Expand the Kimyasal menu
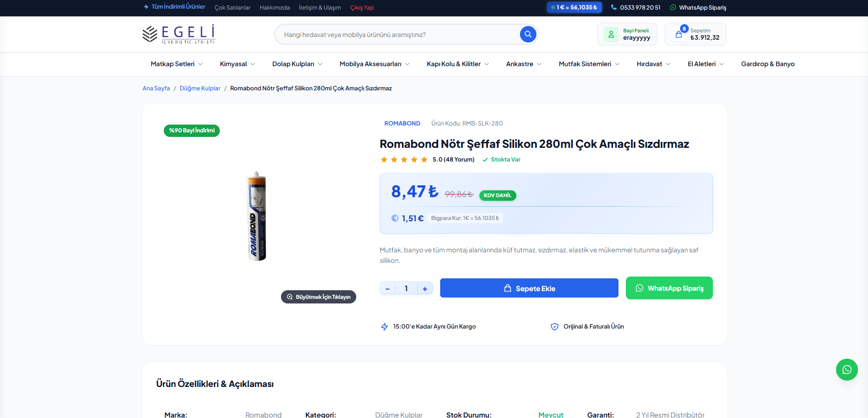The image size is (868, 418). [x=237, y=64]
